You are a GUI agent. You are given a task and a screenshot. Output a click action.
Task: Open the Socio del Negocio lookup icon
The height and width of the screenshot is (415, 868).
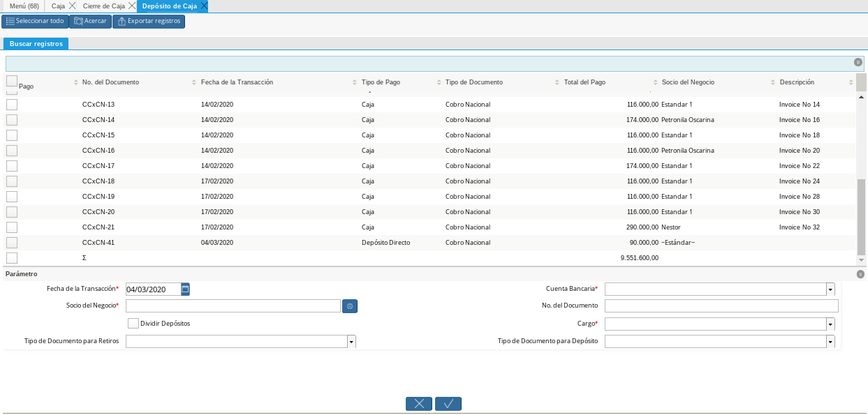point(350,305)
